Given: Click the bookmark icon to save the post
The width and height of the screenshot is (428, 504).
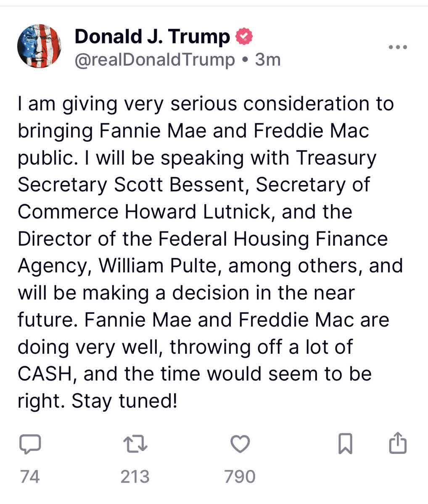Looking at the screenshot, I should click(345, 443).
